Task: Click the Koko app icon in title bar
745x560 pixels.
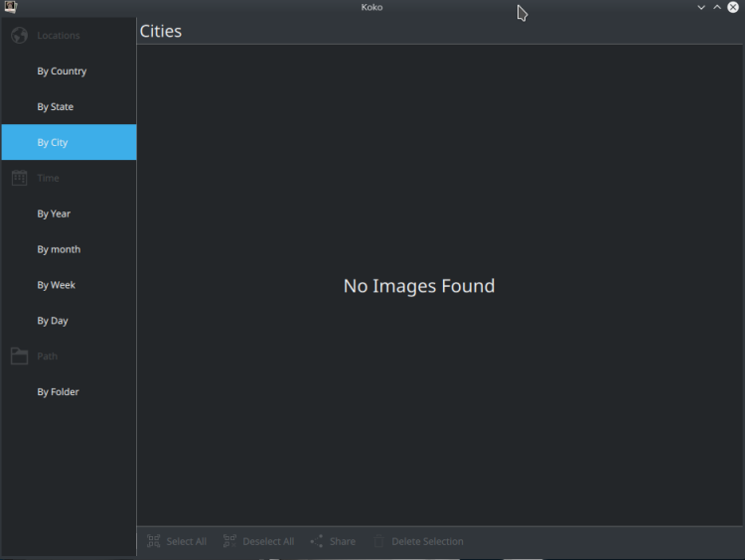Action: [11, 7]
